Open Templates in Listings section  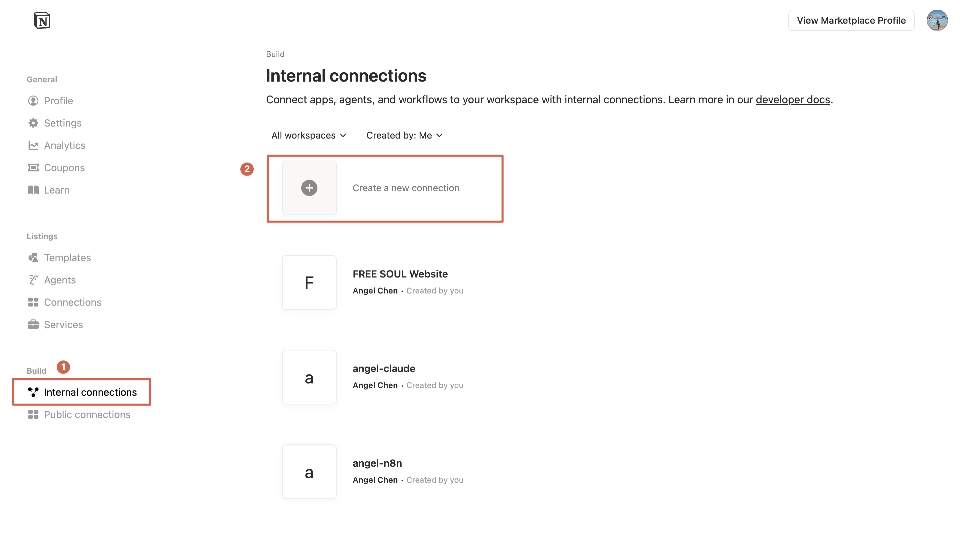tap(67, 258)
